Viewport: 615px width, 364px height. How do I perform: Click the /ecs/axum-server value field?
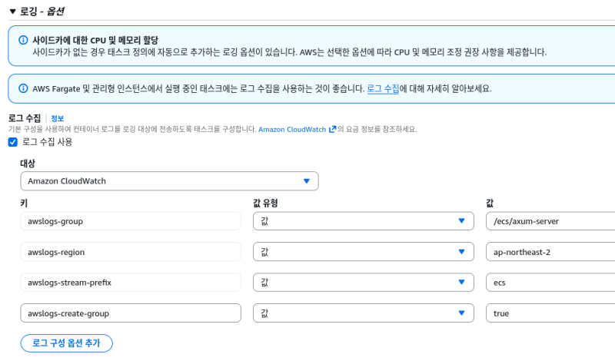(x=550, y=221)
